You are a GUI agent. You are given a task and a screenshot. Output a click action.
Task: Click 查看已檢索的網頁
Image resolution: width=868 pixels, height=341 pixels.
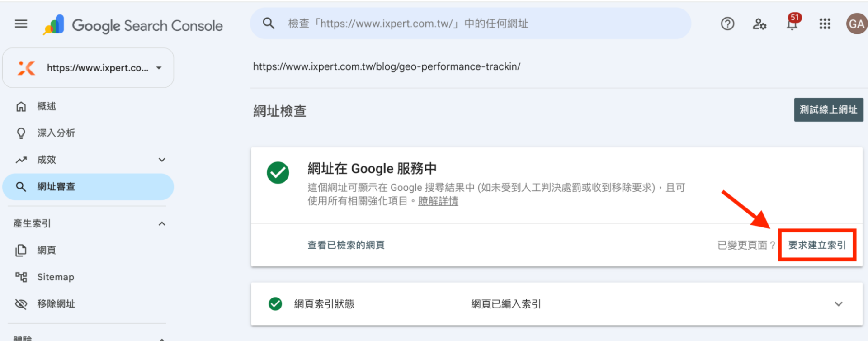pos(346,245)
